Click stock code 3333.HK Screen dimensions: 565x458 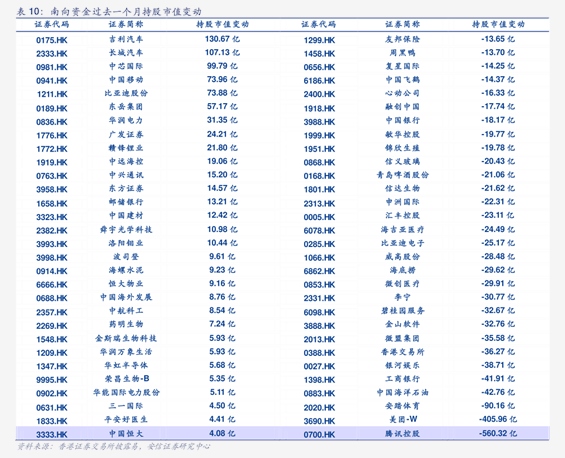pos(52,435)
